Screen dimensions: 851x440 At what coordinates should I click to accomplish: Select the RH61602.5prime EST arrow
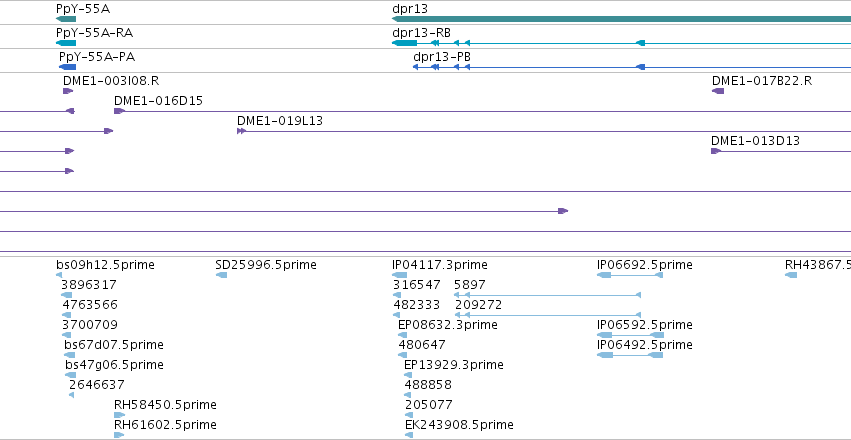[x=119, y=435]
